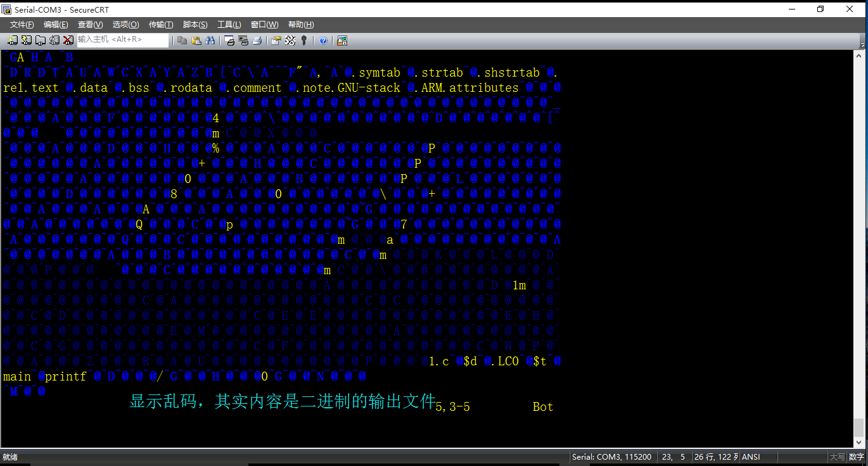This screenshot has height=466, width=868.
Task: Minimize the SecureCRT window
Action: 792,9
